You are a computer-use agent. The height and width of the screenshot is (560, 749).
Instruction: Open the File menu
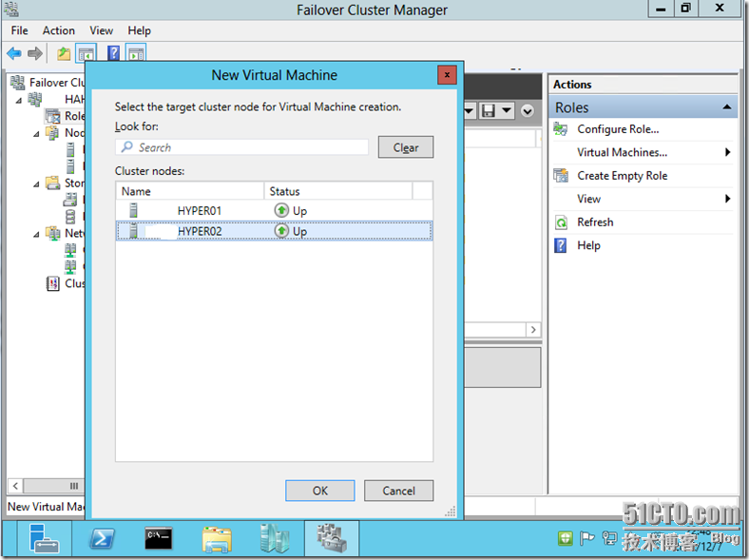tap(20, 30)
